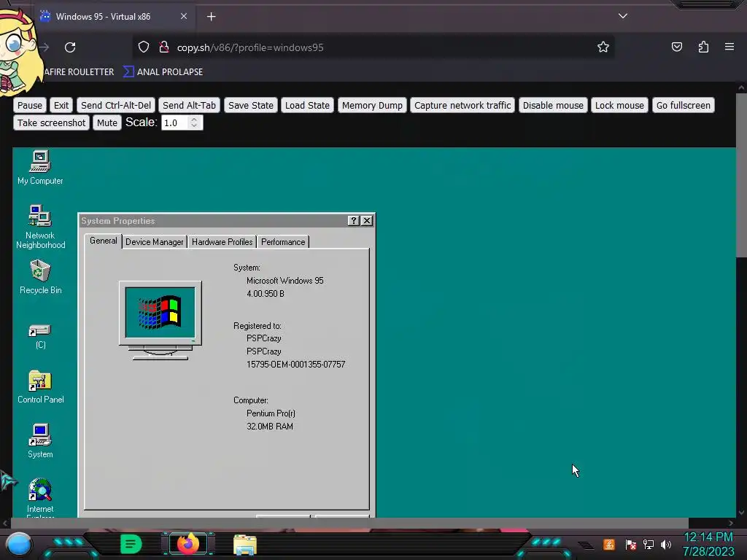Click the Lock mouse button
747x560 pixels.
tap(619, 105)
